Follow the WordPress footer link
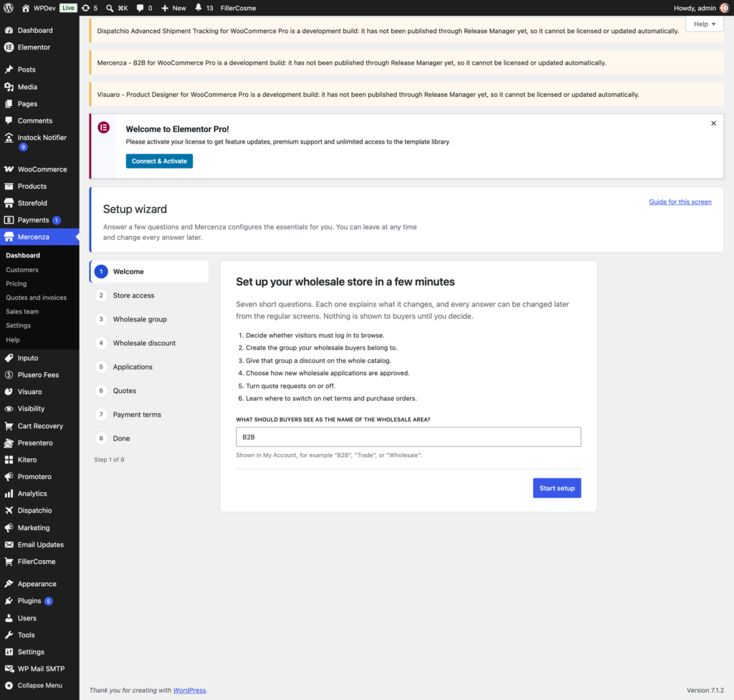The width and height of the screenshot is (734, 700). (x=189, y=690)
